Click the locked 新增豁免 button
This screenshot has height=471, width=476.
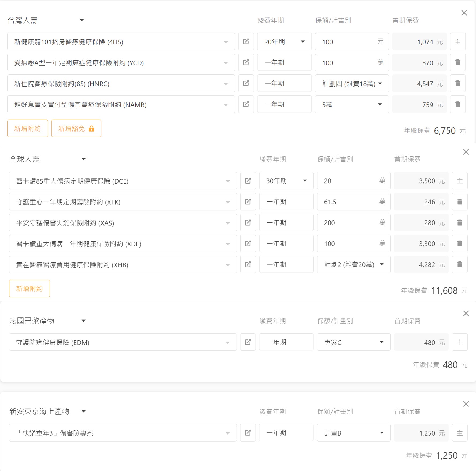click(76, 128)
